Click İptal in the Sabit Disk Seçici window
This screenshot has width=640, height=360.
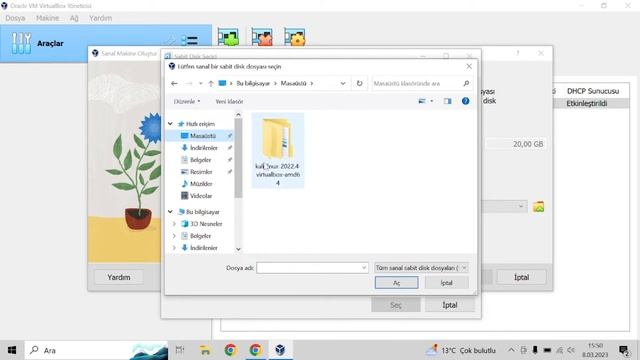[450, 305]
